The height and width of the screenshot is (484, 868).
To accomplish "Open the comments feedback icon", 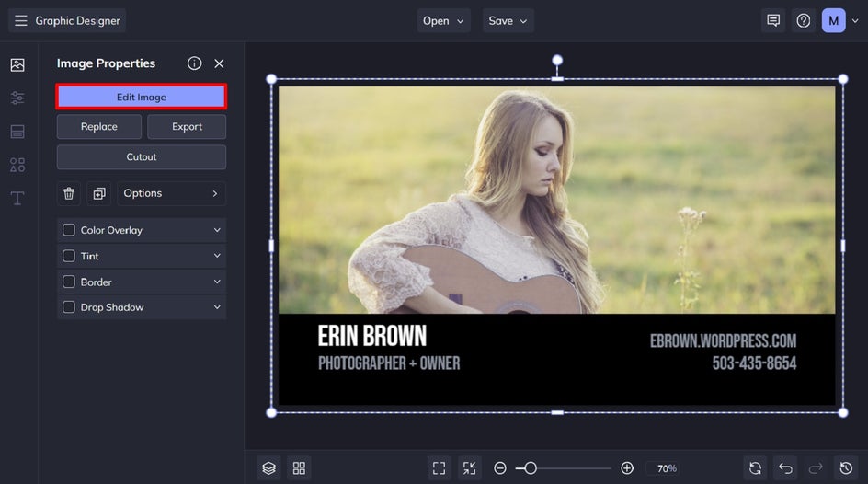I will pos(773,20).
